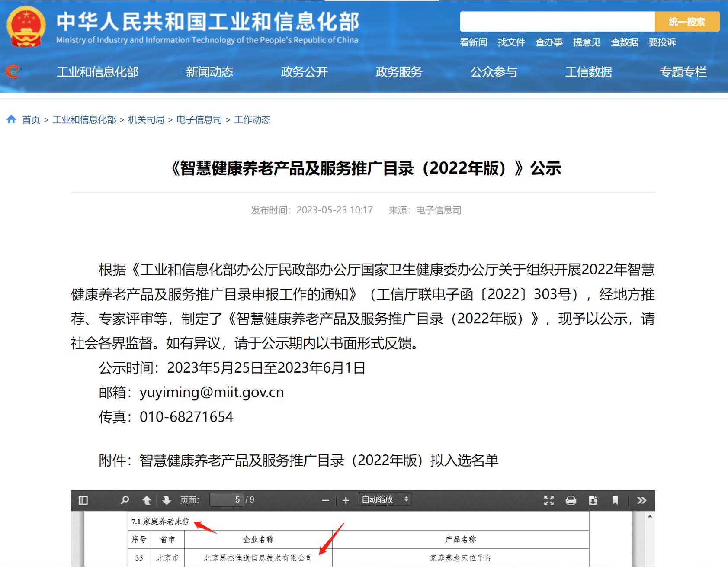This screenshot has height=567, width=728.
Task: Click the PDF bookmark current view icon
Action: 615,500
